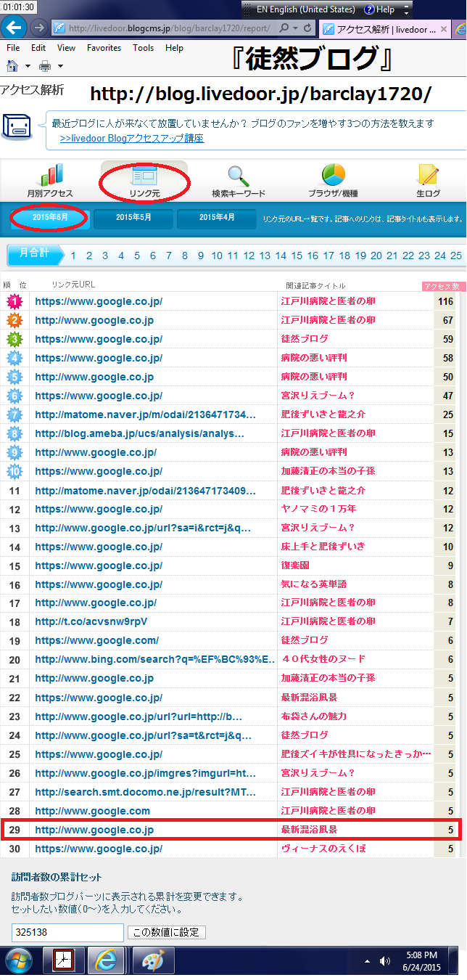This screenshot has width=467, height=980.
Task: Click the blue rank 7 badge
Action: click(15, 415)
